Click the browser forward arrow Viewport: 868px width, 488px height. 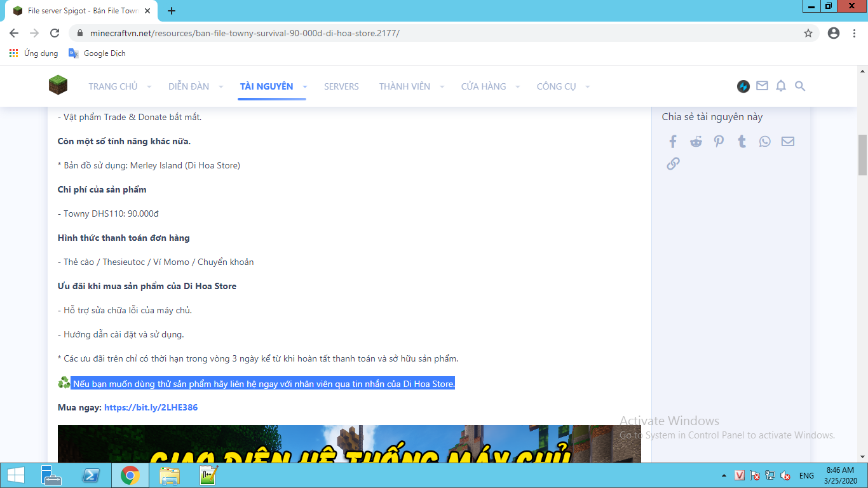(x=34, y=33)
